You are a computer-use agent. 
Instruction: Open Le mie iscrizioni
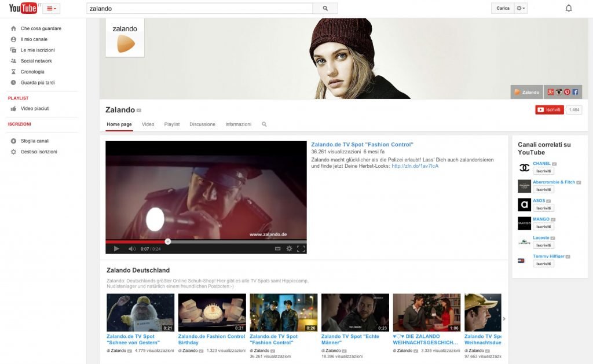pyautogui.click(x=38, y=50)
